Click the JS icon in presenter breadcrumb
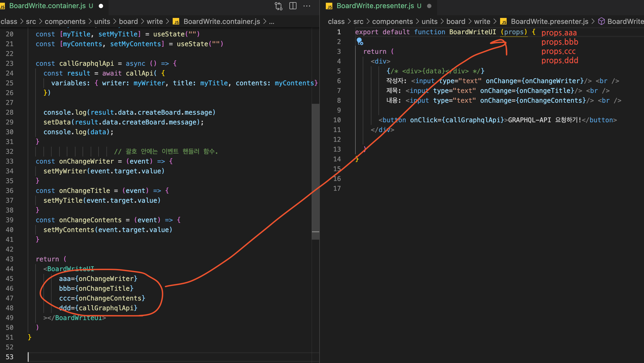 point(504,21)
